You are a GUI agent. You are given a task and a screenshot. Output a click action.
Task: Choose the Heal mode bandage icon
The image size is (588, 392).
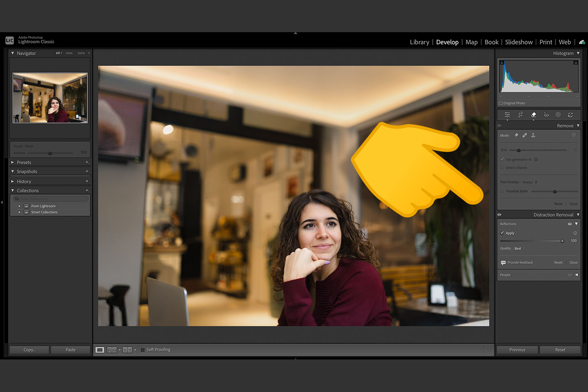point(524,135)
